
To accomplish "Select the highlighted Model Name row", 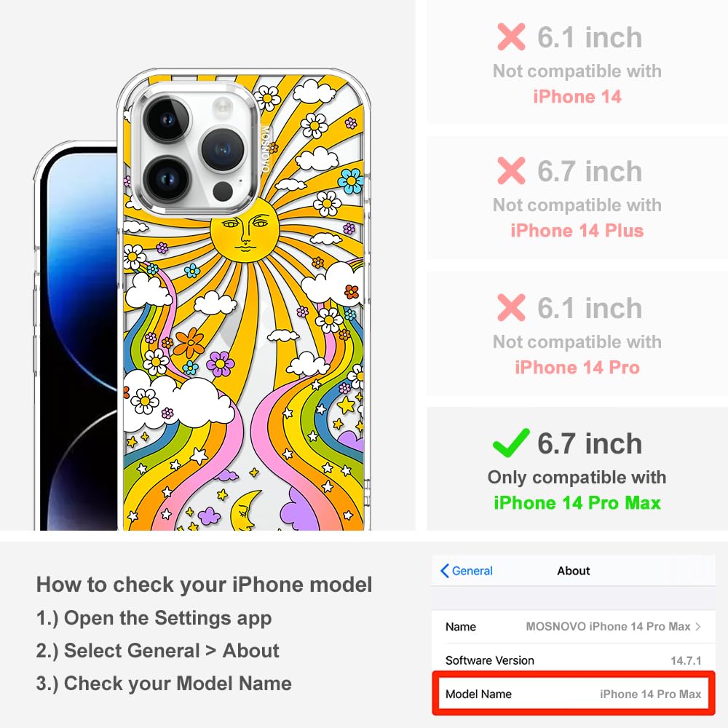I will (x=574, y=694).
